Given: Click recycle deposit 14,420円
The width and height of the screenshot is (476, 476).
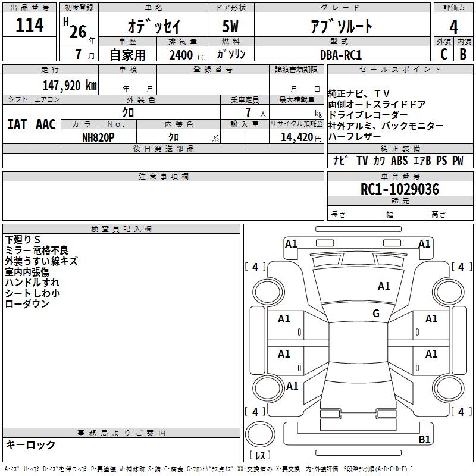Looking at the screenshot, I should click(x=301, y=137).
